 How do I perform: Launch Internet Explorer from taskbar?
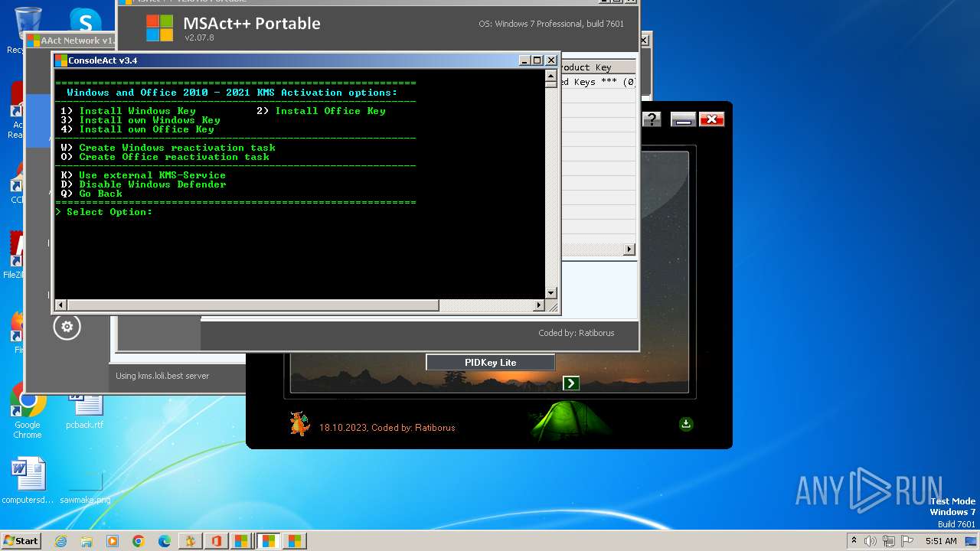point(61,541)
